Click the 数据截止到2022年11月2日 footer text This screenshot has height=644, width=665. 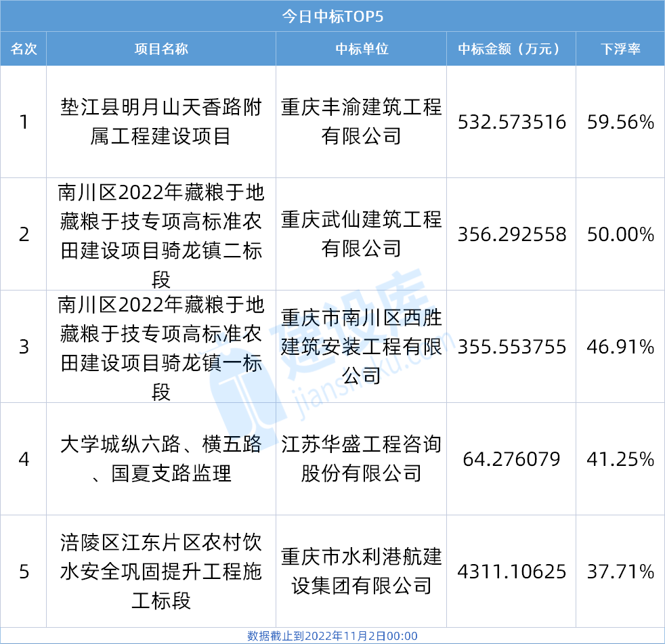point(332,636)
